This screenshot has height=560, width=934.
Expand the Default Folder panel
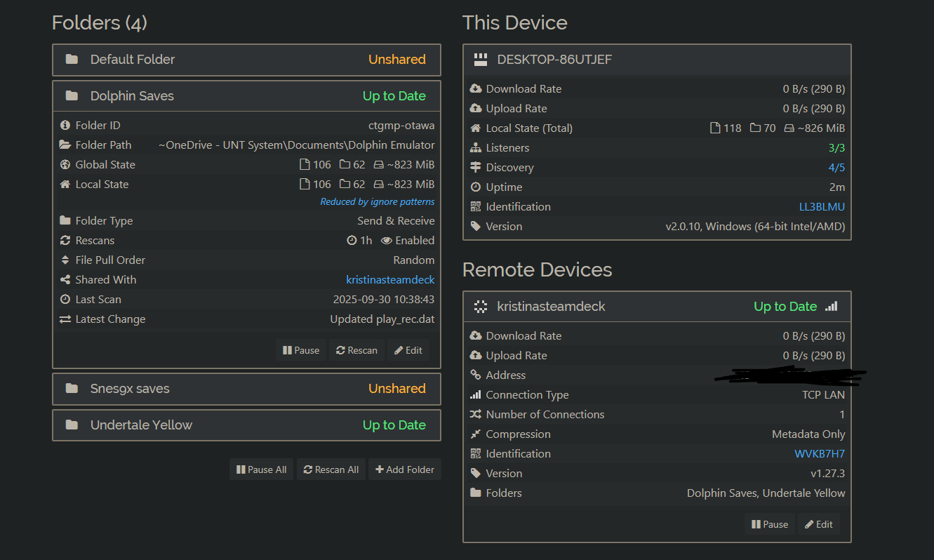click(x=246, y=60)
